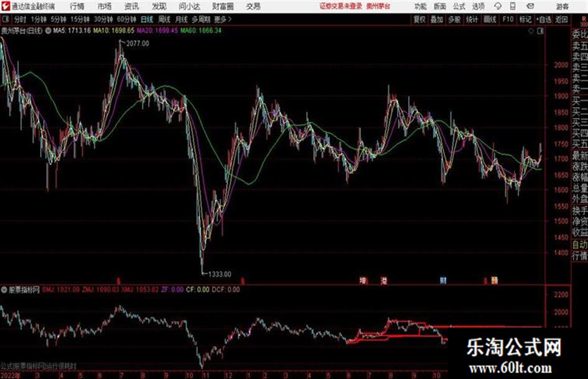Open the 行情 menu

[x=77, y=6]
